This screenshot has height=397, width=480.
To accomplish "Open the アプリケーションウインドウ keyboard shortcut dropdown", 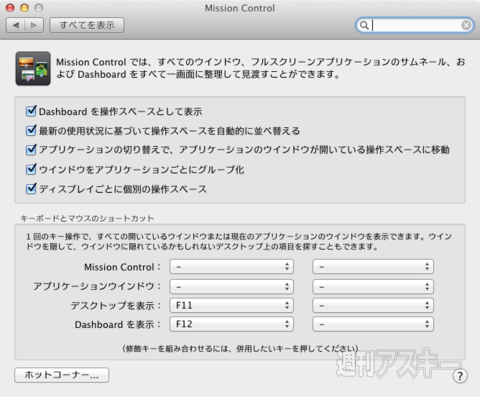I will pos(232,286).
